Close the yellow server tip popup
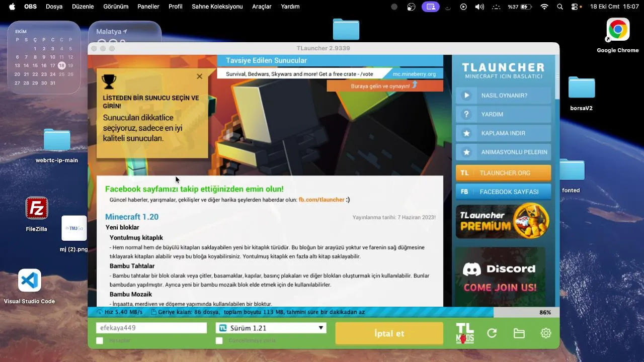Viewport: 644px width, 362px height. pos(199,76)
